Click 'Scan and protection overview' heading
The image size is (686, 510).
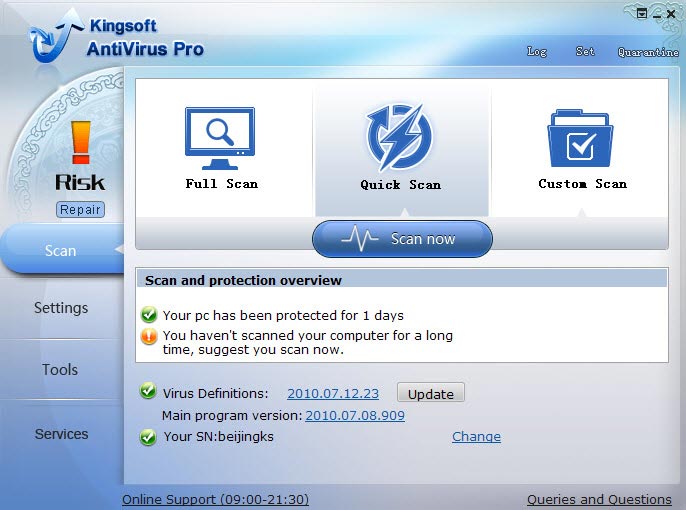coord(243,280)
